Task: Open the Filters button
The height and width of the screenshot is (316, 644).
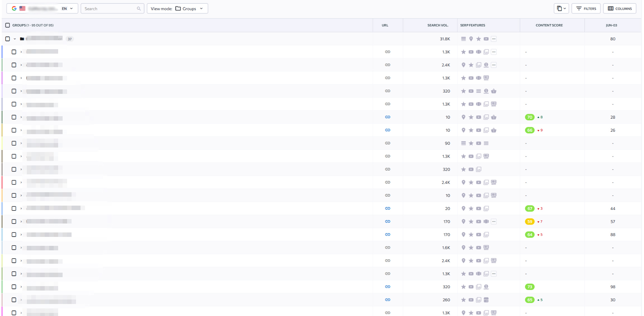Action: [x=586, y=9]
